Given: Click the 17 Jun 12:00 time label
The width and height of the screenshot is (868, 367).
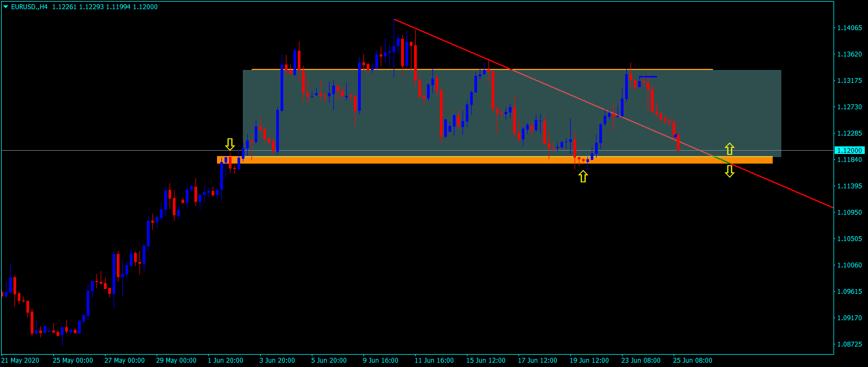Looking at the screenshot, I should (x=537, y=361).
